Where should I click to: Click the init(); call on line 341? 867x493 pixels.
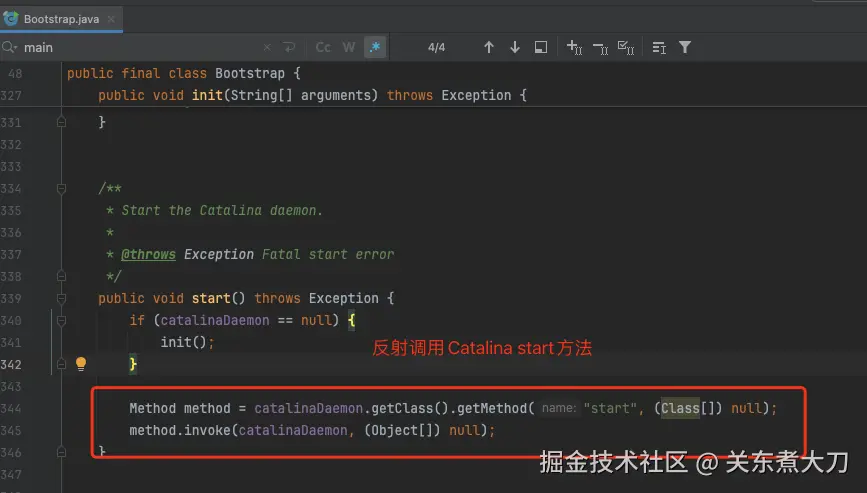[x=187, y=342]
